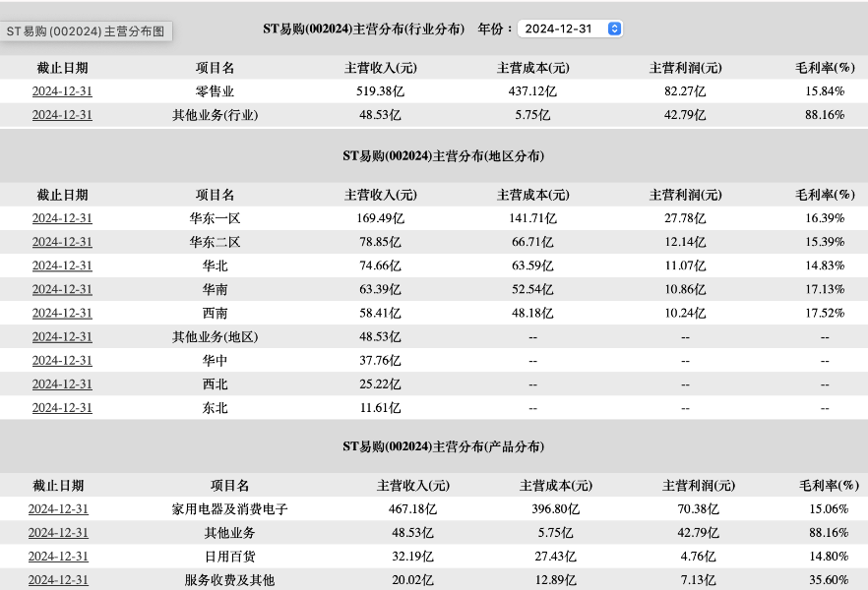The width and height of the screenshot is (868, 590).
Task: Click the date link for 西南
Action: click(62, 313)
